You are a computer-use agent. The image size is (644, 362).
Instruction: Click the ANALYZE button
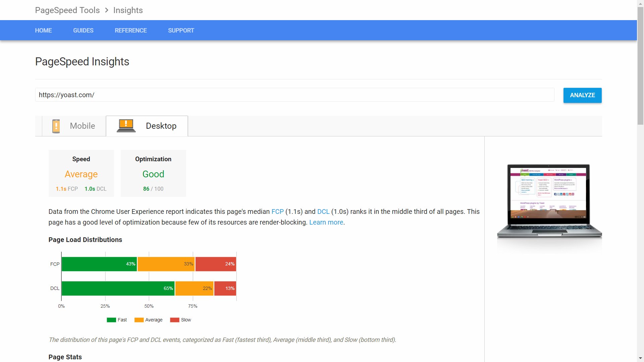583,95
